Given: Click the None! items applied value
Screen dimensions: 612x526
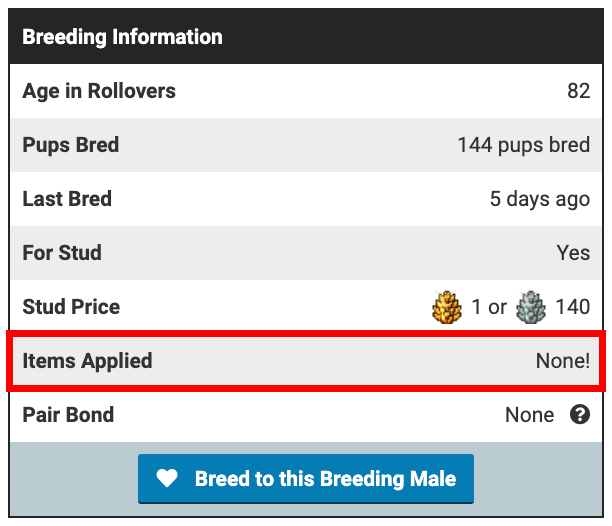Looking at the screenshot, I should (x=562, y=361).
